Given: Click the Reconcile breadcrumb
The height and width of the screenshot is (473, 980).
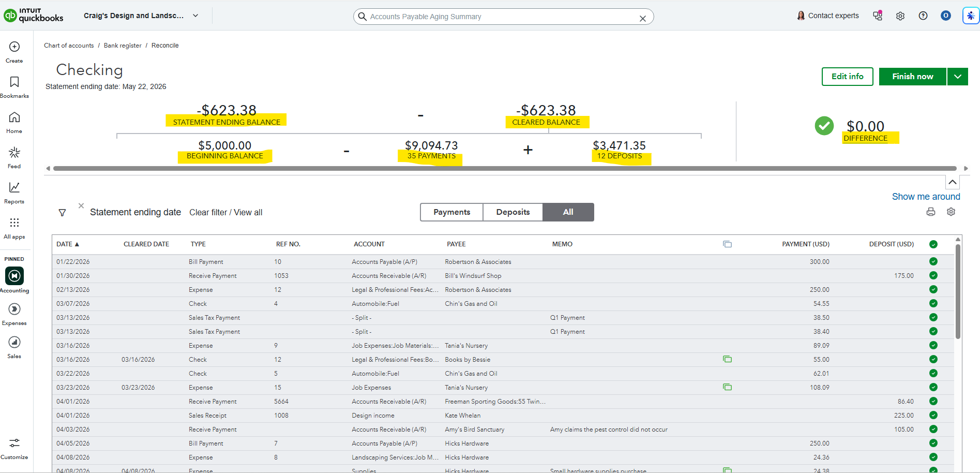Looking at the screenshot, I should pyautogui.click(x=165, y=46).
